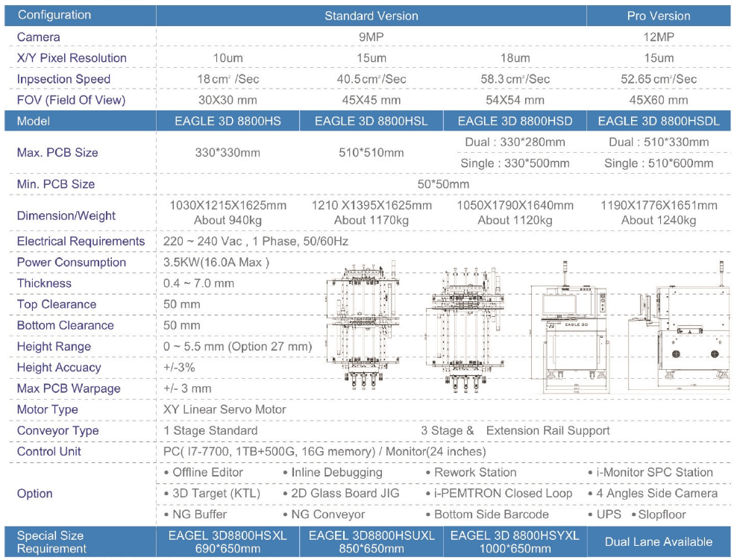
Task: Click the EAGLE 3D 8800HS model header
Action: [228, 121]
